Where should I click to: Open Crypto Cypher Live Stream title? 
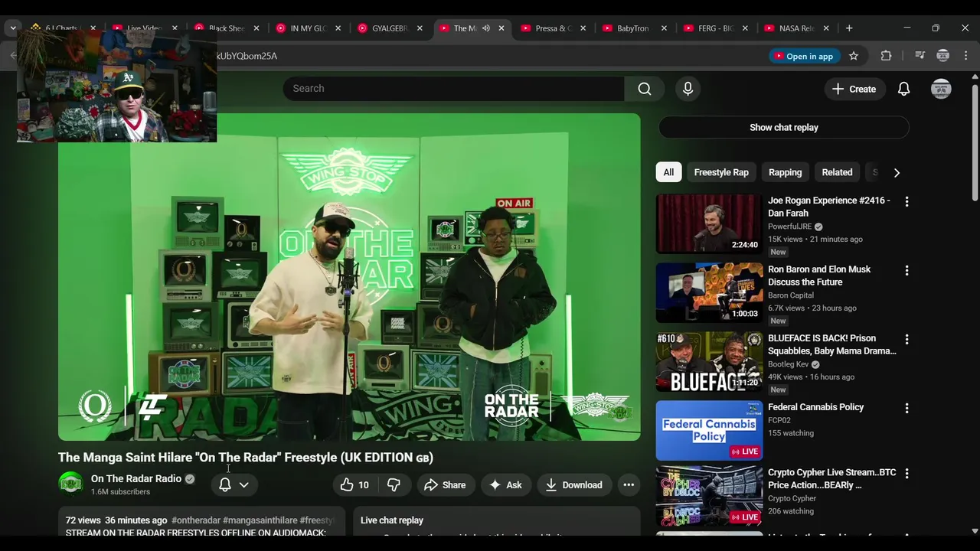(831, 479)
